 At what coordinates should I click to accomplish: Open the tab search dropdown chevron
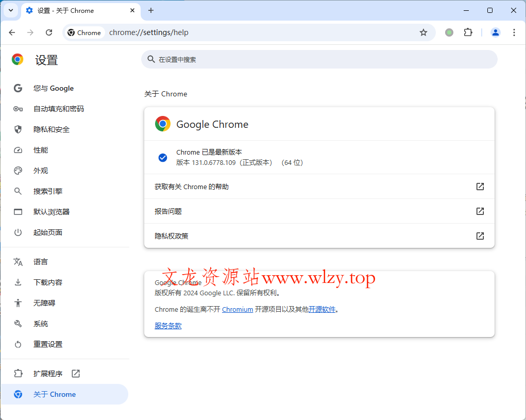tap(10, 10)
